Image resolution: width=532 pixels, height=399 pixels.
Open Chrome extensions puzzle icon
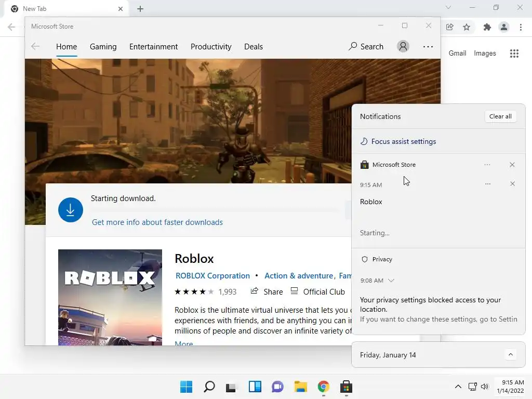click(487, 27)
